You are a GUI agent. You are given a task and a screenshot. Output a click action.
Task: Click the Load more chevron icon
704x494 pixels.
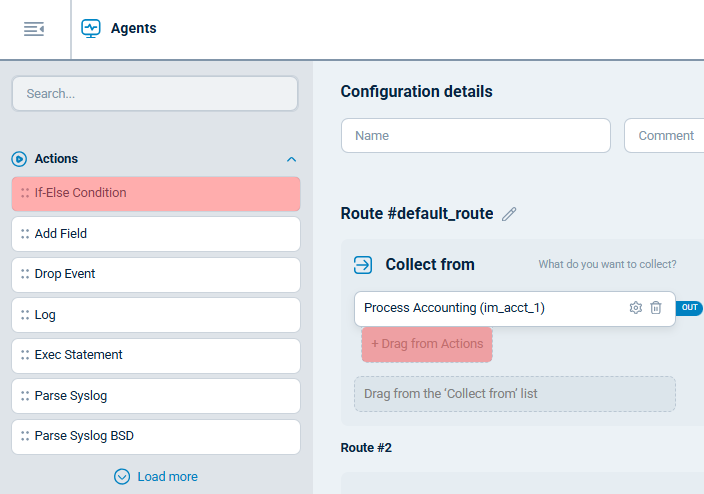coord(122,477)
